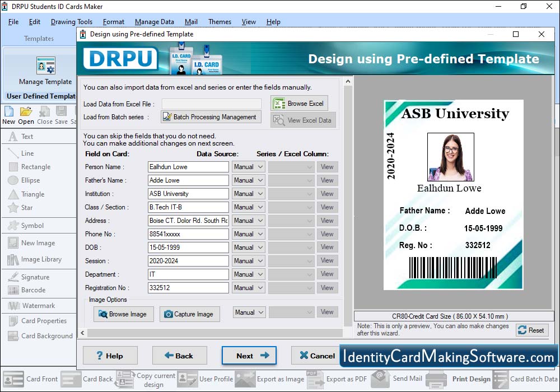This screenshot has width=560, height=392.
Task: Click the form's vertical scrollbar up arrow
Action: [x=348, y=82]
